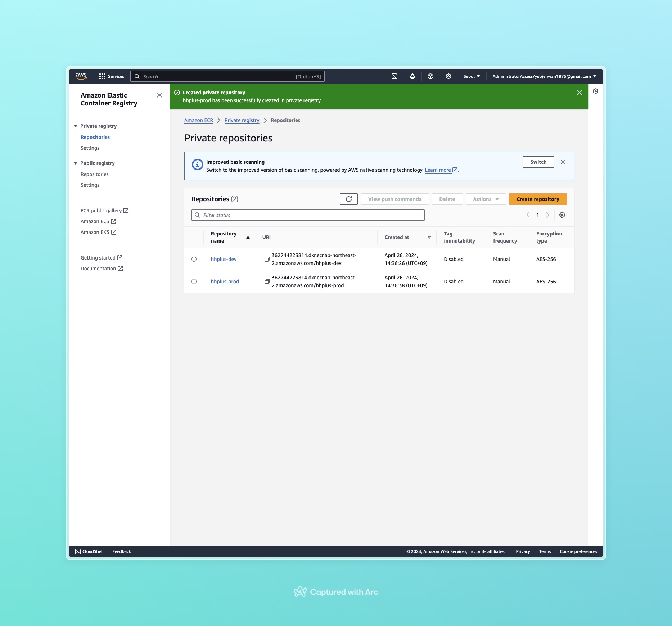Screen dimensions: 672x626
Task: Open the help question mark icon
Action: tap(430, 76)
